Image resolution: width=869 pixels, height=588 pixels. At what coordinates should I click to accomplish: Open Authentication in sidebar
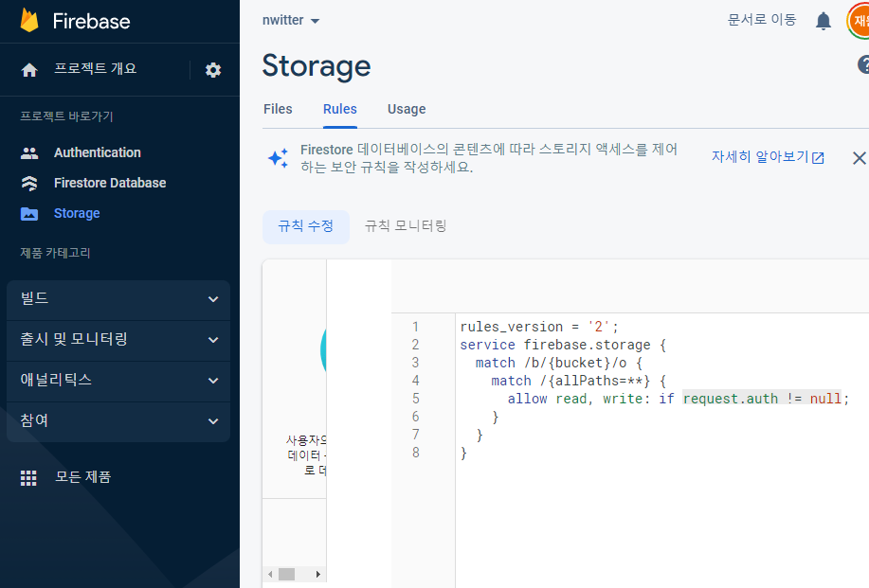point(97,152)
